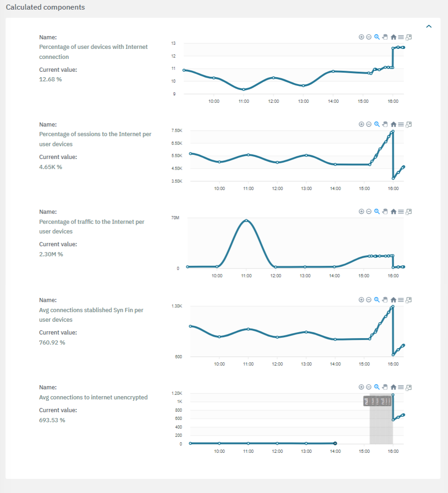The height and width of the screenshot is (493, 448).
Task: Click zoom in on the Syn Fin chart
Action: point(361,300)
